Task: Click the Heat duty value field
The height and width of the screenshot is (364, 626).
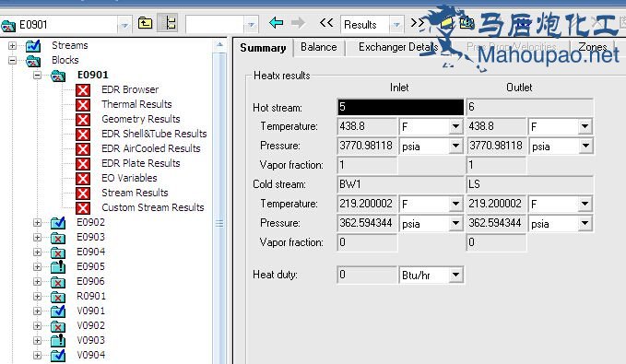Action: 367,275
